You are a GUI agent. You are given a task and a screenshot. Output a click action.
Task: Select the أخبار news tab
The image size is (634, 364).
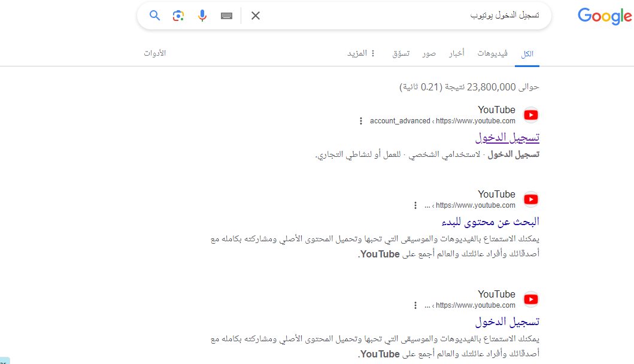[457, 53]
